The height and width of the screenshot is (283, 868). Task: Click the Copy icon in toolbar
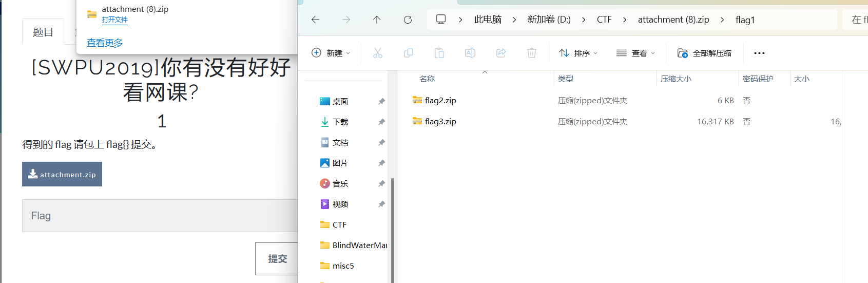click(409, 53)
